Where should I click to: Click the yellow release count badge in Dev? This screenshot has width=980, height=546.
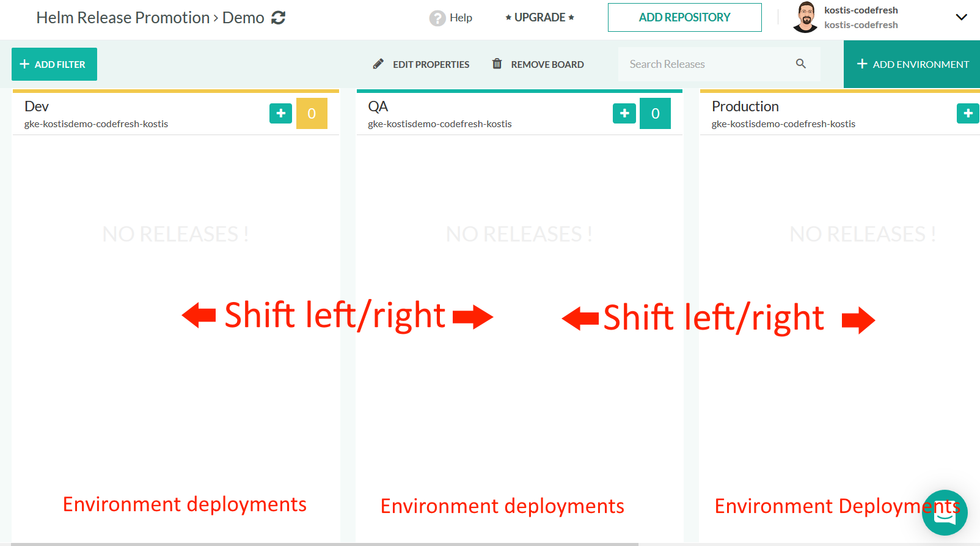pos(312,113)
